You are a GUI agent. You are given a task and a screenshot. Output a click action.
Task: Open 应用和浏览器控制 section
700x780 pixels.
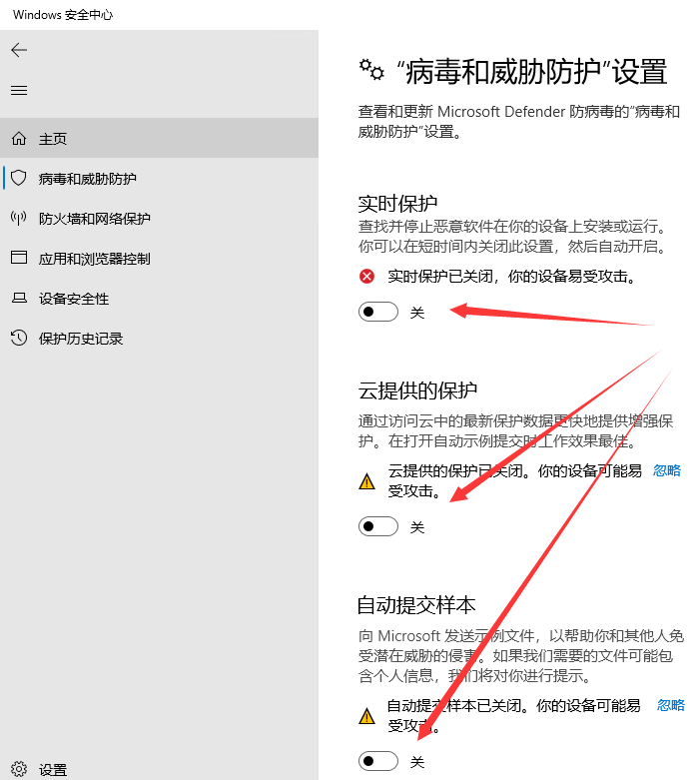[159, 259]
